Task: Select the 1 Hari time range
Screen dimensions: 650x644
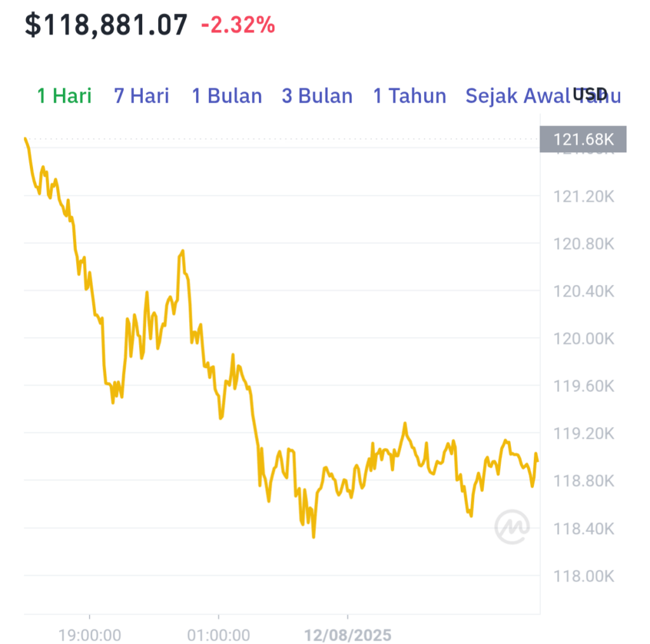Action: pyautogui.click(x=64, y=96)
